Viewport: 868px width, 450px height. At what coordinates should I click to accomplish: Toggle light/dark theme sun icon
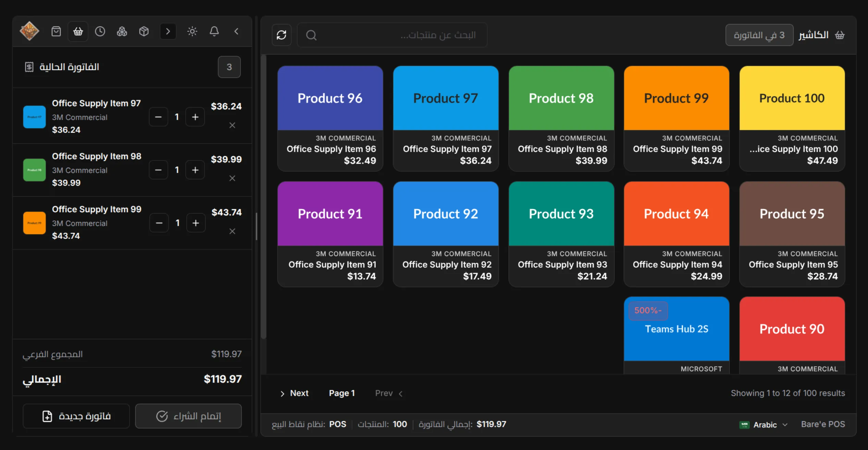192,32
